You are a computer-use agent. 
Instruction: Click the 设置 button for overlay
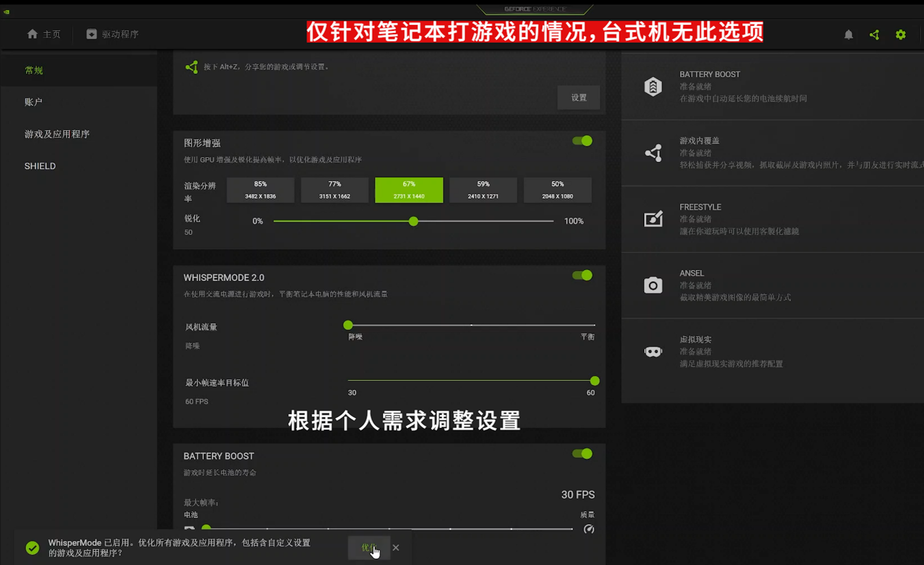pyautogui.click(x=578, y=98)
